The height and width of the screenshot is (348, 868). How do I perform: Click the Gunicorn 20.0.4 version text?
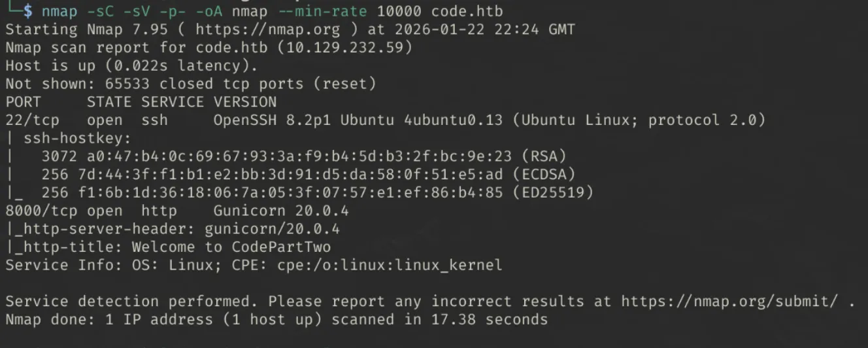click(x=281, y=211)
